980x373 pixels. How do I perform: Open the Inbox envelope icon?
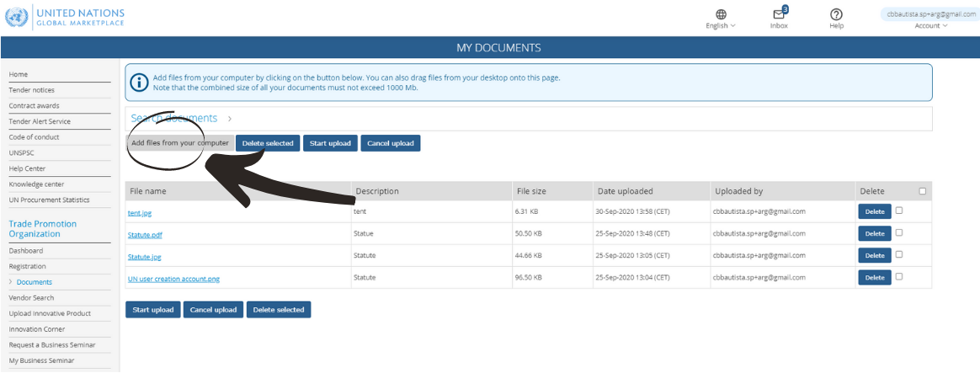780,13
